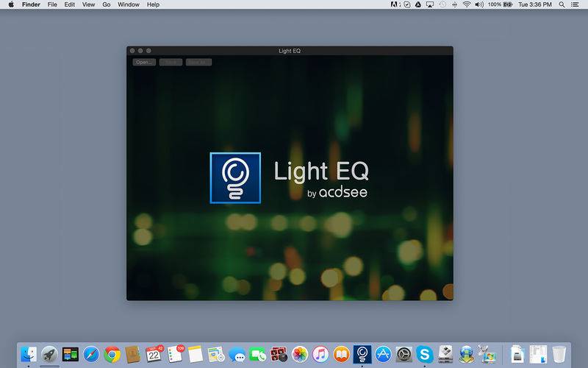Viewport: 588px width, 368px height.
Task: Open Mission Control icon in Dock
Action: click(x=71, y=354)
